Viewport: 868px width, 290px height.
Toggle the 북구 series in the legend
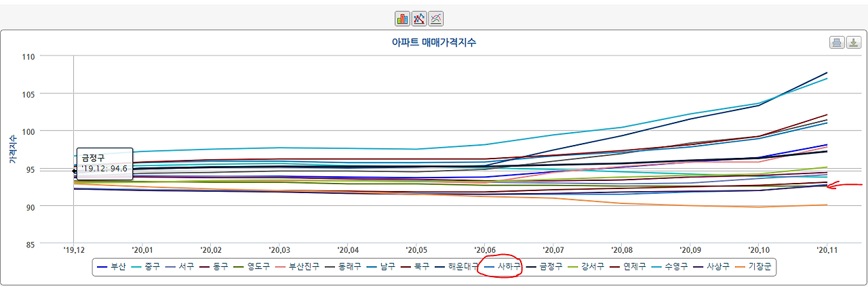(416, 268)
